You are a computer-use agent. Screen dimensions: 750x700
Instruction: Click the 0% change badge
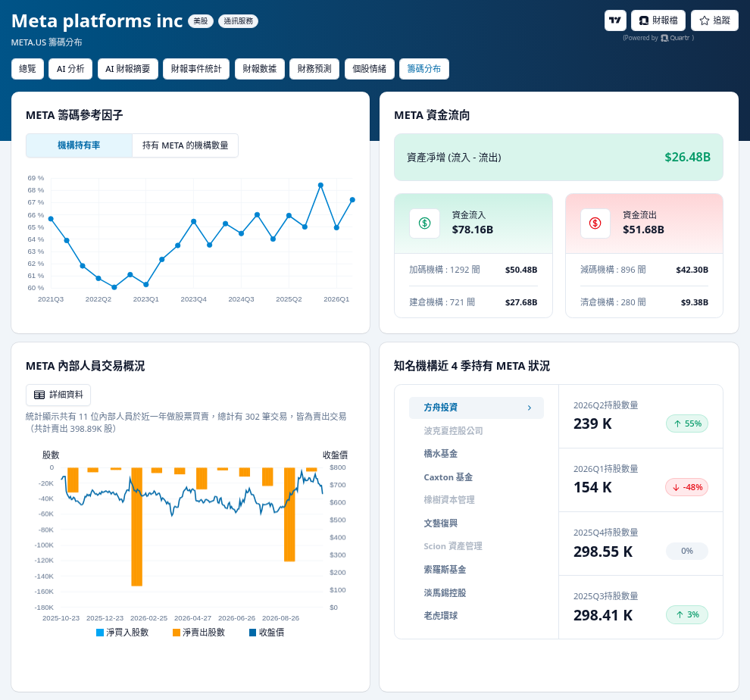[x=687, y=551]
